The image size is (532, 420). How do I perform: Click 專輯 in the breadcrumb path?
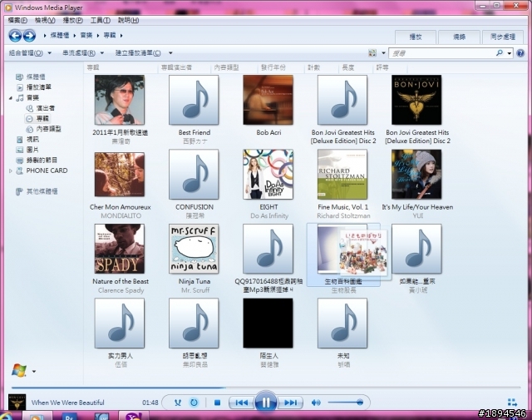(110, 35)
